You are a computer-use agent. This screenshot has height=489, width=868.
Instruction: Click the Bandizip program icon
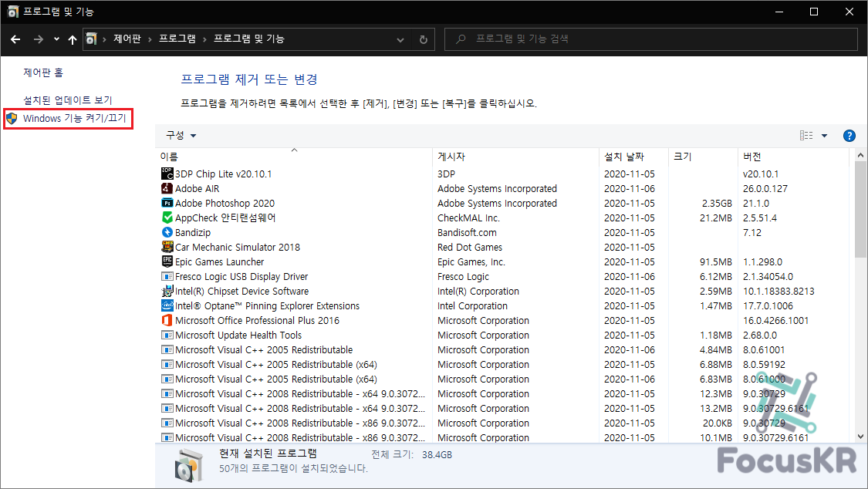click(x=167, y=232)
